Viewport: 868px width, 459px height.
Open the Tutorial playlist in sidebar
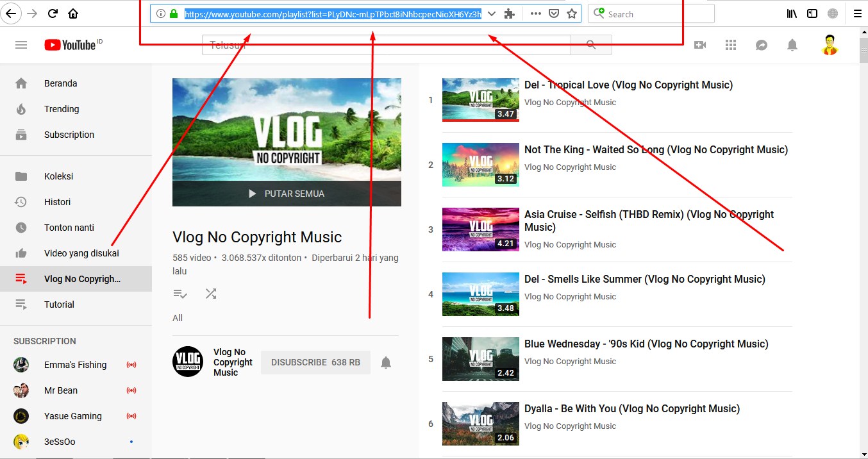[x=76, y=305]
